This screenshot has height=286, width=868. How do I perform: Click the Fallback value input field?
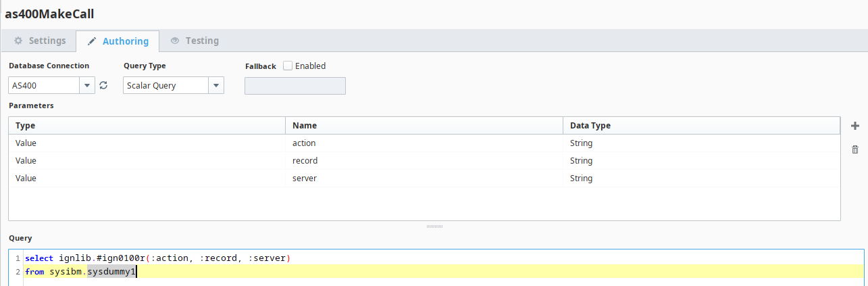[x=295, y=86]
